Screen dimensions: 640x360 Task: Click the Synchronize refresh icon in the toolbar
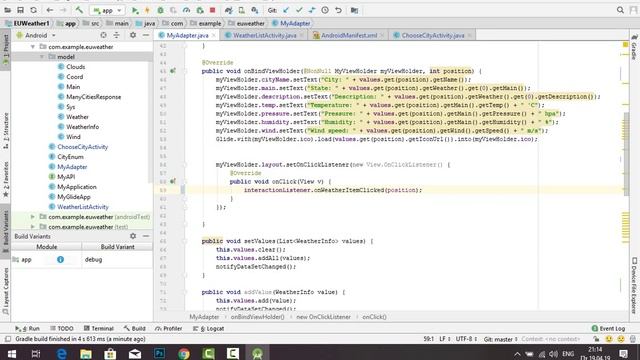point(33,10)
